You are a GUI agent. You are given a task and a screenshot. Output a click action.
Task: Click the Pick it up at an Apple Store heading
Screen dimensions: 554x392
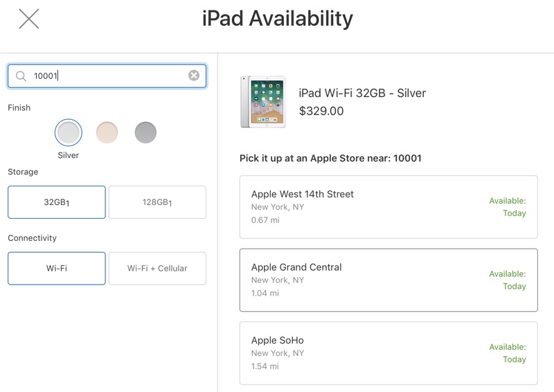point(330,159)
